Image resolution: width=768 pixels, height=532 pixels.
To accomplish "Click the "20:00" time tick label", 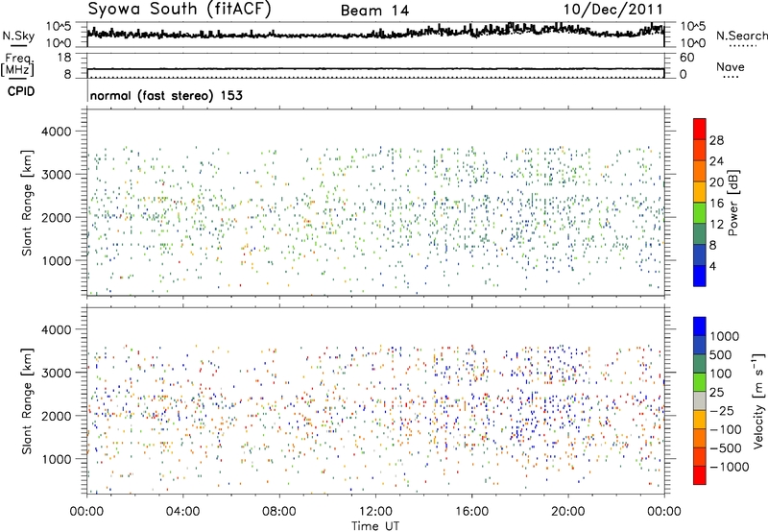I will pyautogui.click(x=567, y=512).
